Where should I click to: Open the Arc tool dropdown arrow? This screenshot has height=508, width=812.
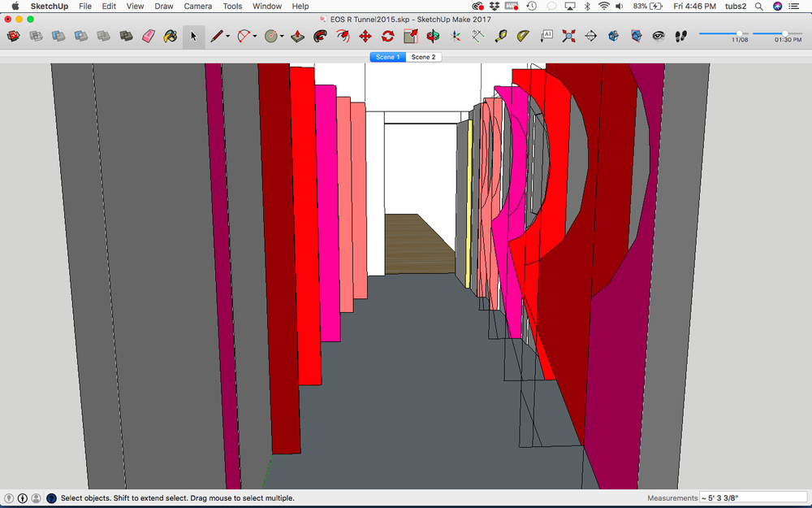pyautogui.click(x=254, y=37)
